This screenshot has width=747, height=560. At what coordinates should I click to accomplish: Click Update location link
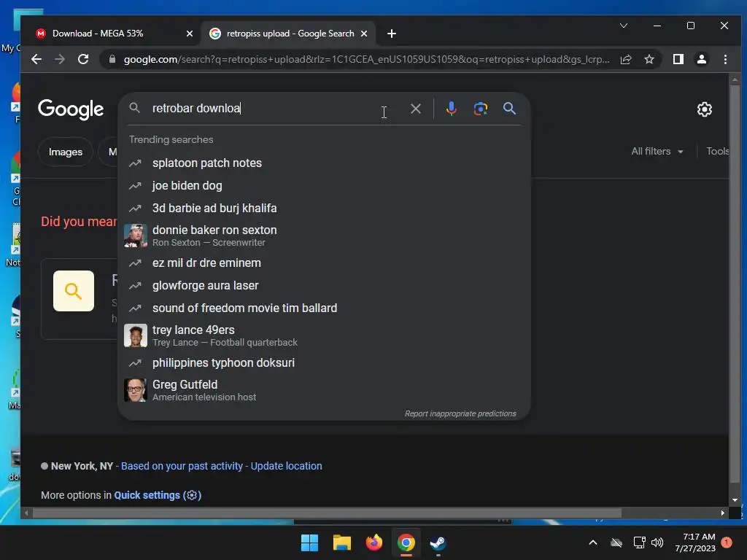tap(286, 466)
